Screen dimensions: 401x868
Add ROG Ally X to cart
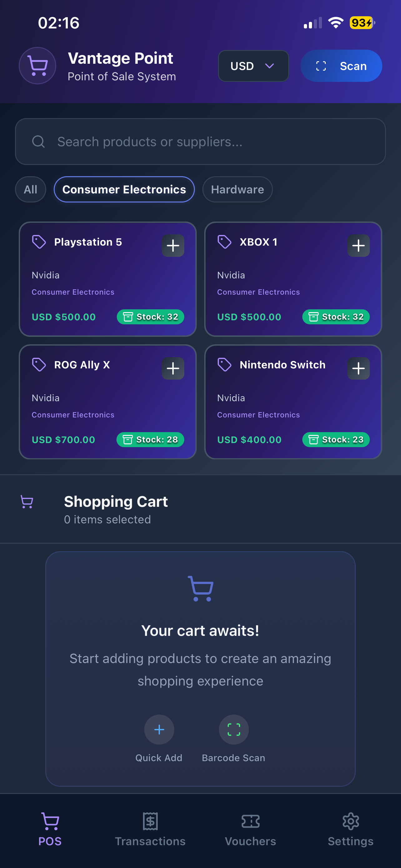173,368
